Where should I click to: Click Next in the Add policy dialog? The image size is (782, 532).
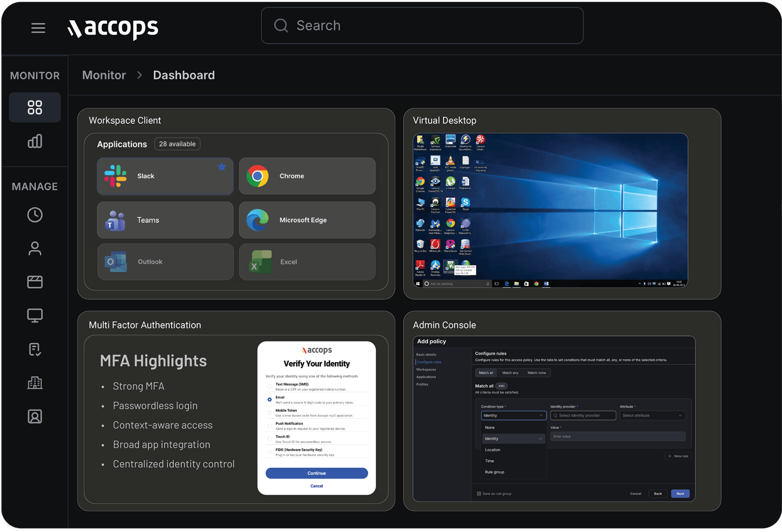680,494
